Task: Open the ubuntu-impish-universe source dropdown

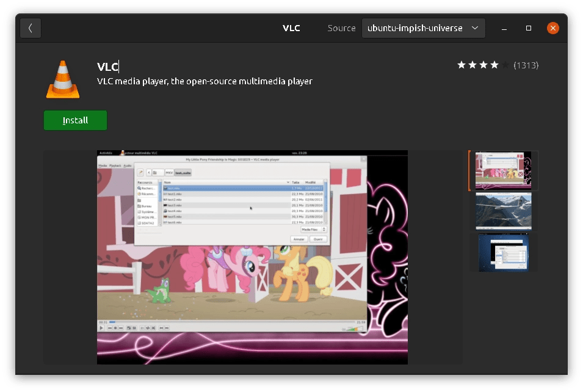Action: point(423,28)
